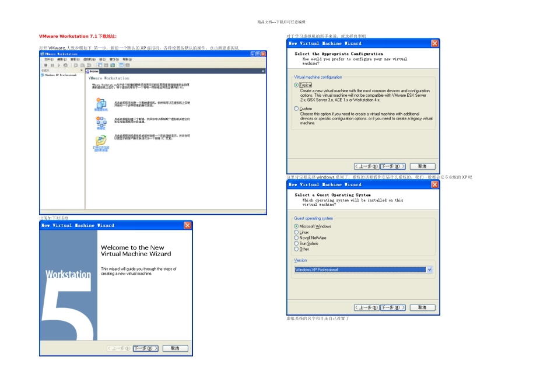Switch to the Home tab
The height and width of the screenshot is (392, 554).
(93, 71)
